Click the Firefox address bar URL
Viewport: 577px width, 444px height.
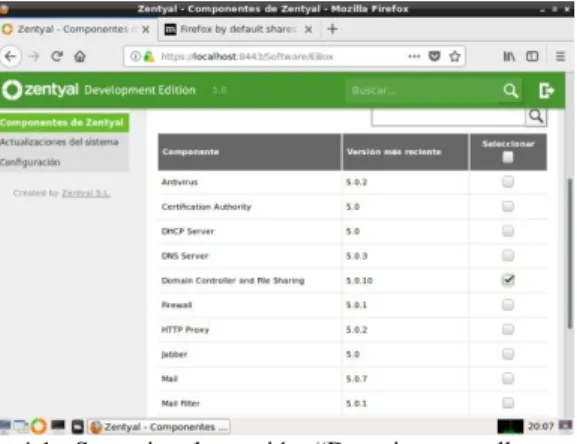point(247,57)
